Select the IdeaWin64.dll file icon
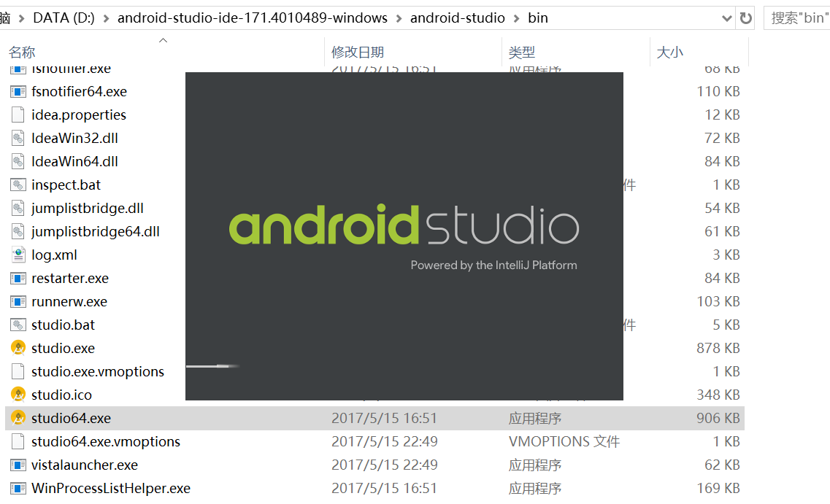The width and height of the screenshot is (830, 504). pyautogui.click(x=18, y=161)
